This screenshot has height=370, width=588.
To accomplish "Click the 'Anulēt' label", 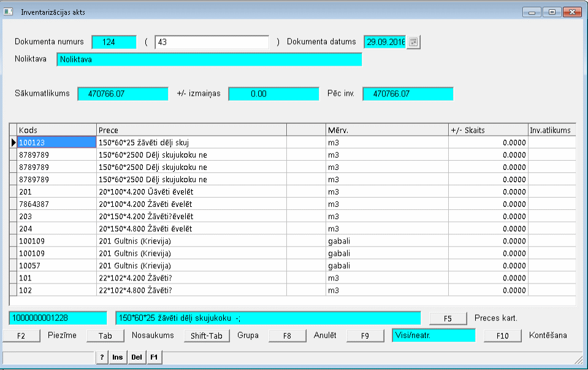I will point(325,335).
